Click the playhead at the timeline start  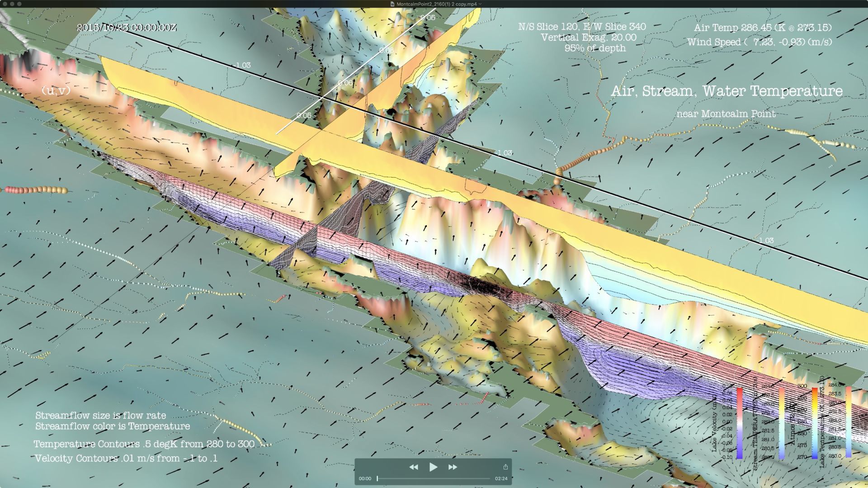click(x=377, y=479)
